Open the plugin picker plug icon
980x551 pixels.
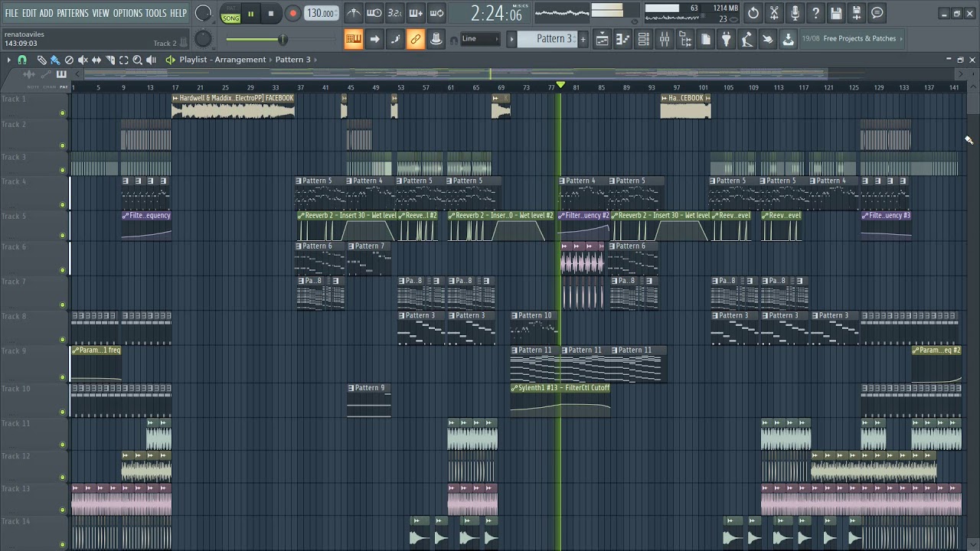click(727, 39)
